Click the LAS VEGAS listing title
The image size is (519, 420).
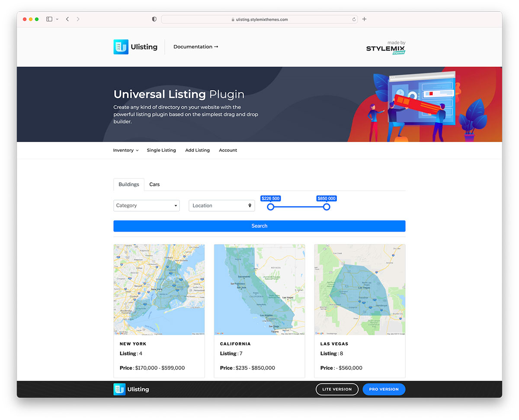click(x=334, y=344)
